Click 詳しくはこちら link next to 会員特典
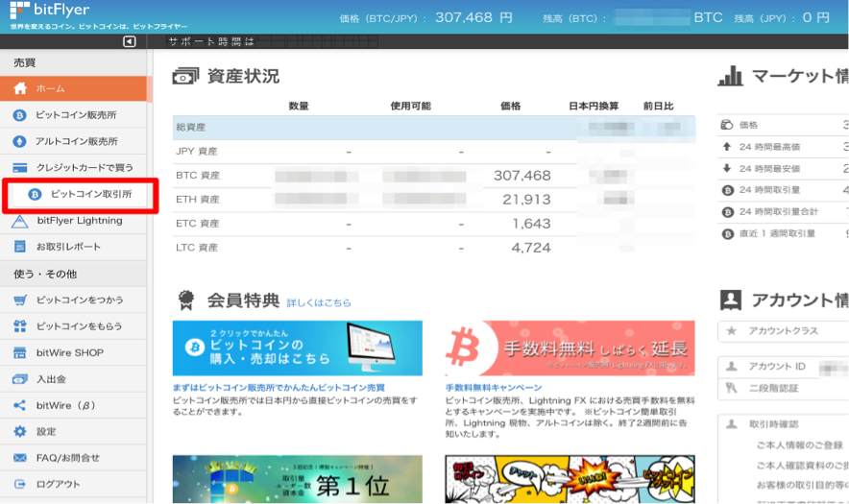Screen dimensions: 849x504 [x=319, y=302]
